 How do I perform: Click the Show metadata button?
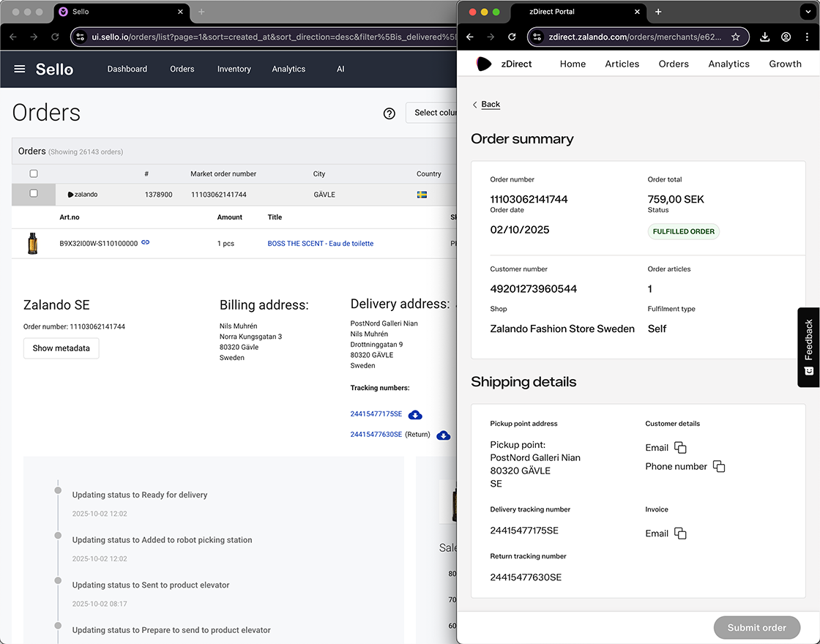tap(61, 348)
